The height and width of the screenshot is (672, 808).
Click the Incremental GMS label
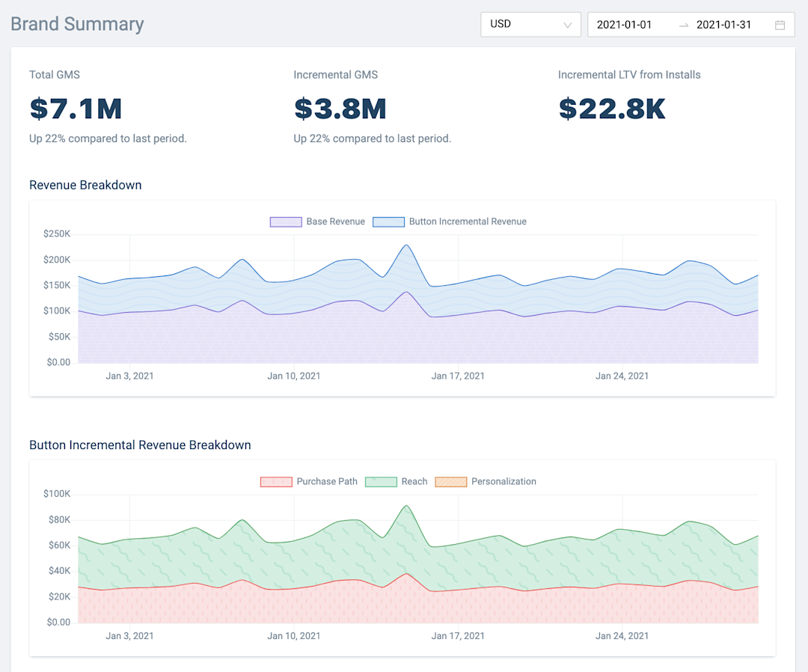click(335, 75)
